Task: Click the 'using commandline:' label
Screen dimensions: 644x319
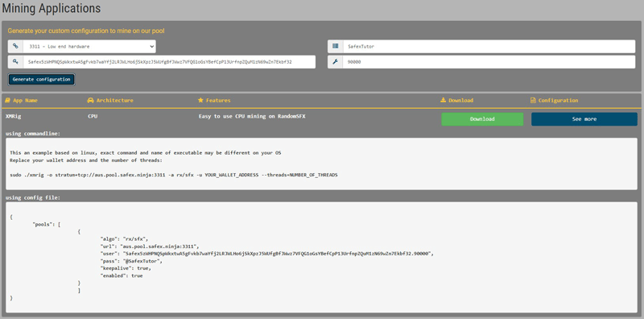Action: (x=33, y=134)
